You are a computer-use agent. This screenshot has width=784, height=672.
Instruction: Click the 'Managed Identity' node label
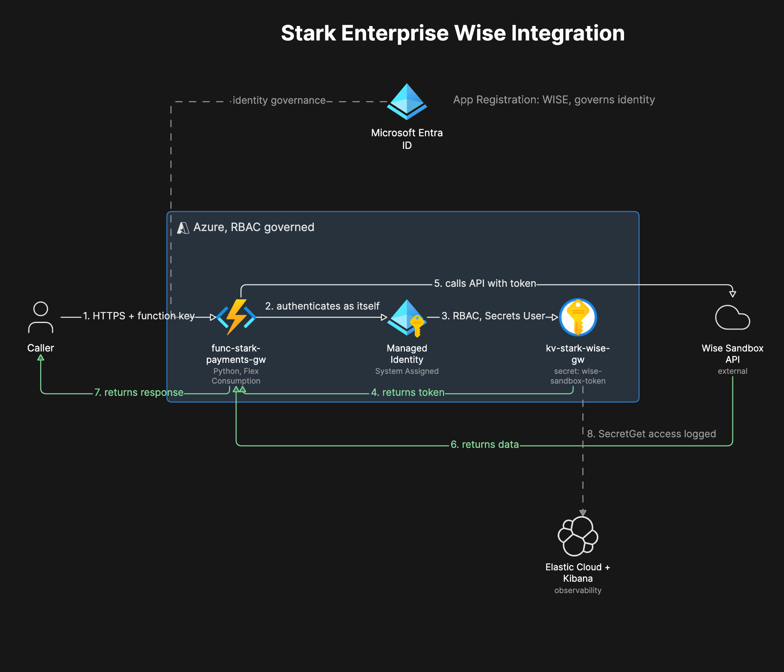tap(407, 354)
